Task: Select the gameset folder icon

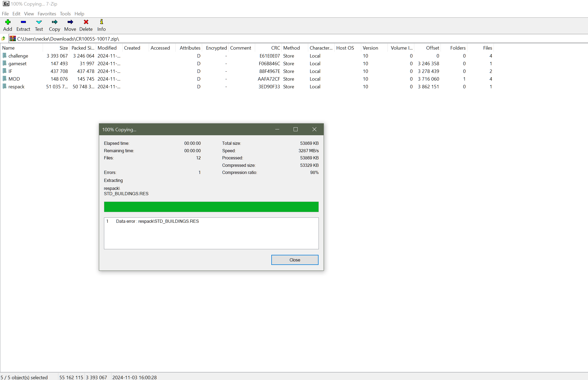Action: click(x=5, y=63)
